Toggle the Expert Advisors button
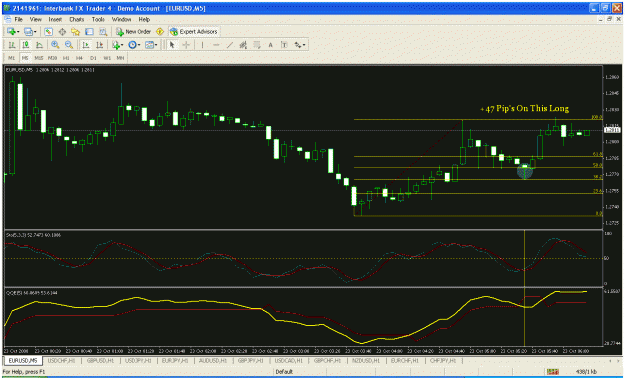625x378 pixels. pyautogui.click(x=194, y=32)
